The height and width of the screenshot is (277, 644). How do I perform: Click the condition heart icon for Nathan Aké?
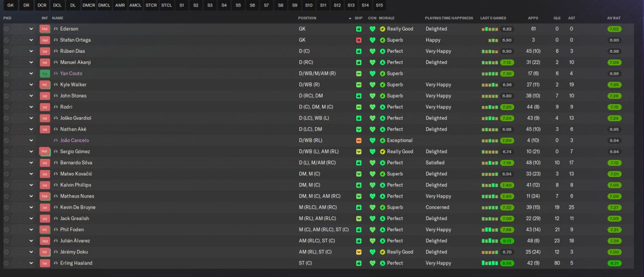coord(372,129)
